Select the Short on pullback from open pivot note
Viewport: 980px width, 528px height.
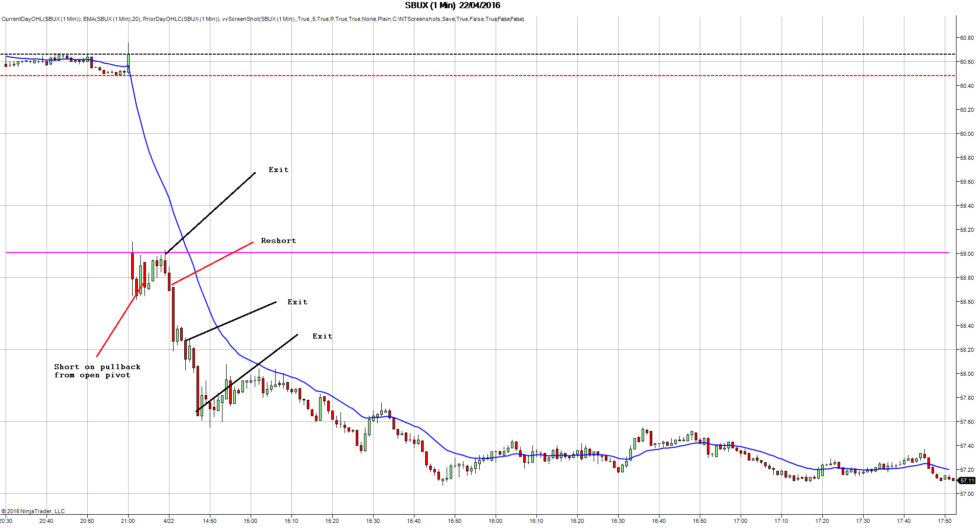(x=97, y=371)
